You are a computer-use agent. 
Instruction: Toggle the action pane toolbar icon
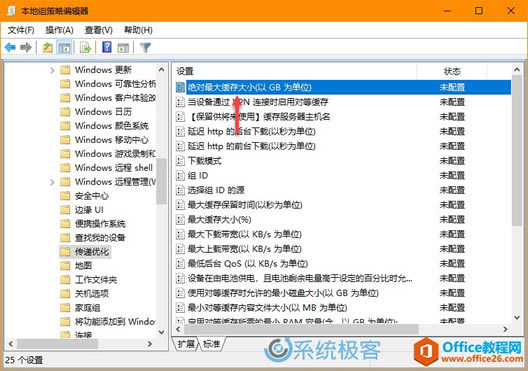tap(123, 48)
